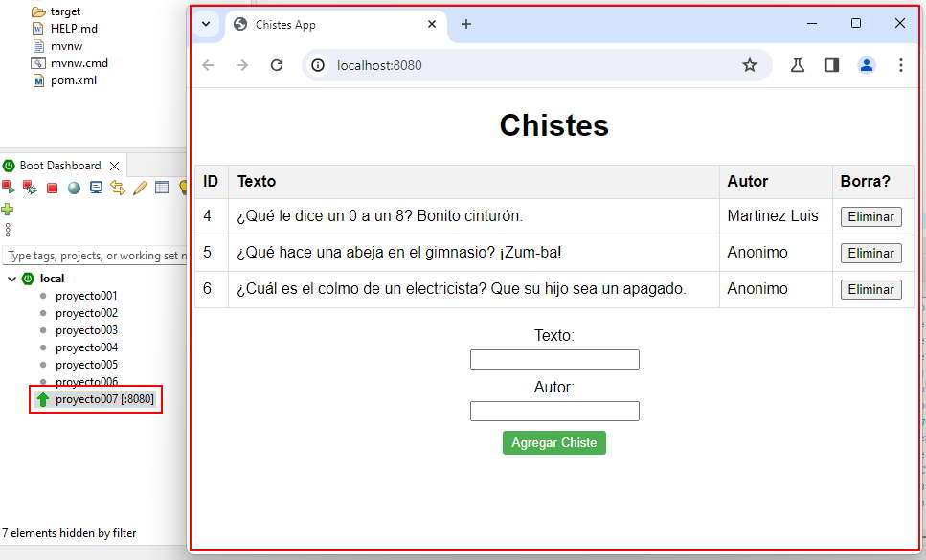Click the Boot Dashboard filter text box
The width and height of the screenshot is (926, 560).
pos(95,256)
